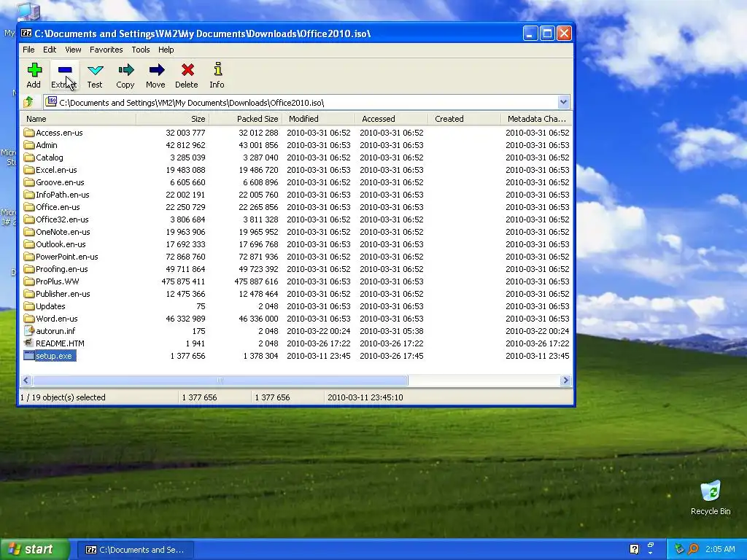
Task: Select the PowerPoint.en-us folder icon
Action: (29, 256)
